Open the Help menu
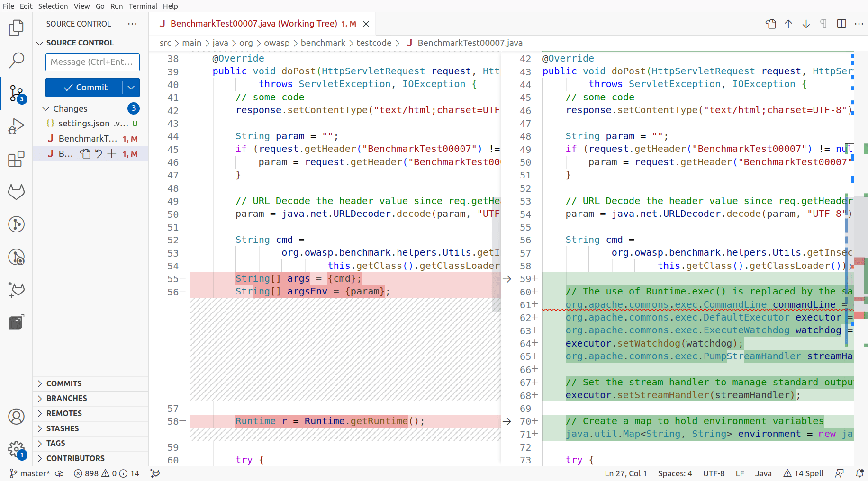This screenshot has width=868, height=481. [171, 6]
